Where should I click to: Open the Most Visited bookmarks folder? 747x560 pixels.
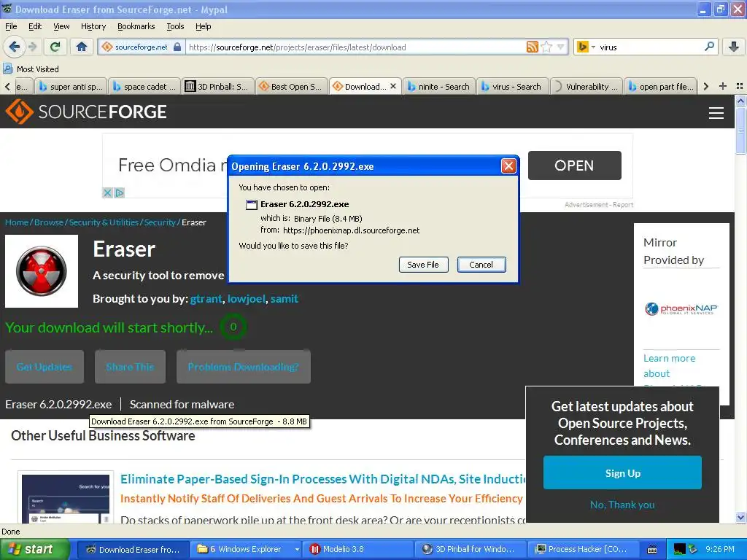[31, 69]
